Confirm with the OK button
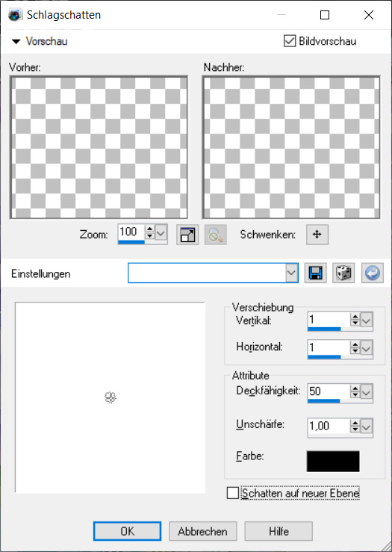The image size is (392, 552). 127,531
